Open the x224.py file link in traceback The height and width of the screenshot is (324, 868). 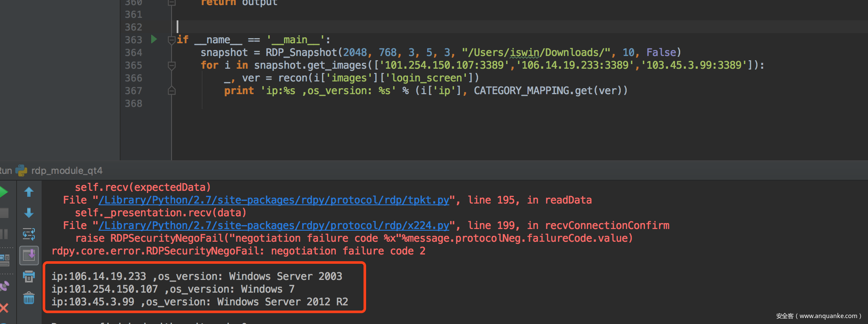pos(274,226)
